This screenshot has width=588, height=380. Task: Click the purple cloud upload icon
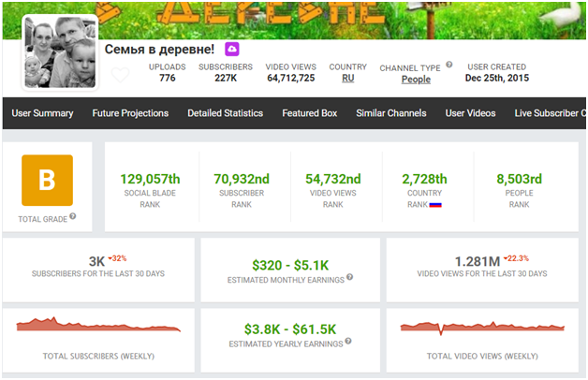[x=232, y=49]
